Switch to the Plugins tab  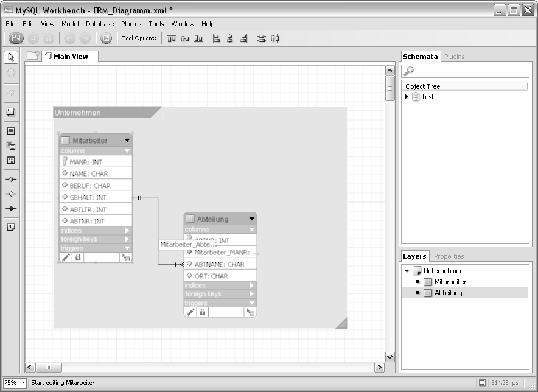pos(454,57)
